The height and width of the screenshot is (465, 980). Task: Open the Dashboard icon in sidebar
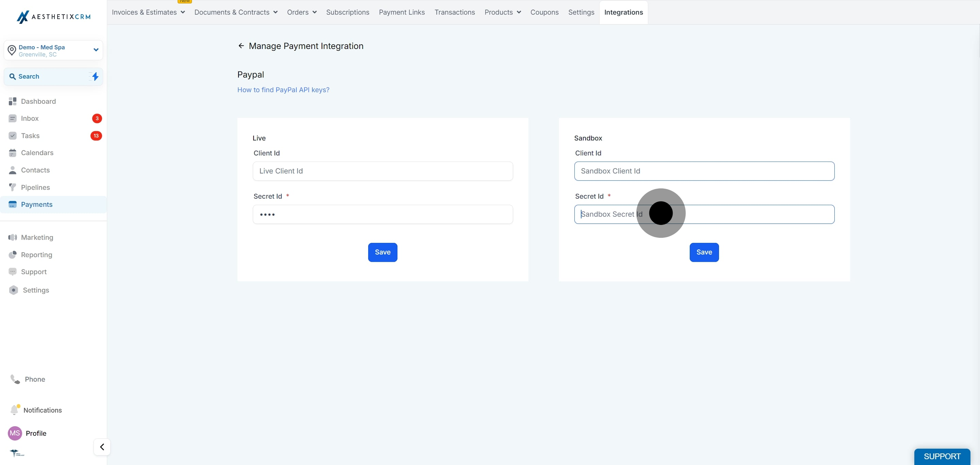pyautogui.click(x=13, y=101)
